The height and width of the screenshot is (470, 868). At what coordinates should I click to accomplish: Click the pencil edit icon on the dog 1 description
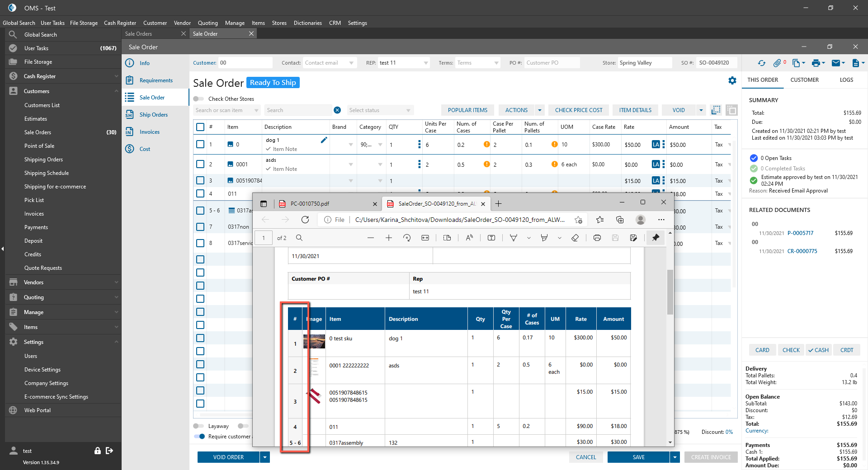click(324, 140)
